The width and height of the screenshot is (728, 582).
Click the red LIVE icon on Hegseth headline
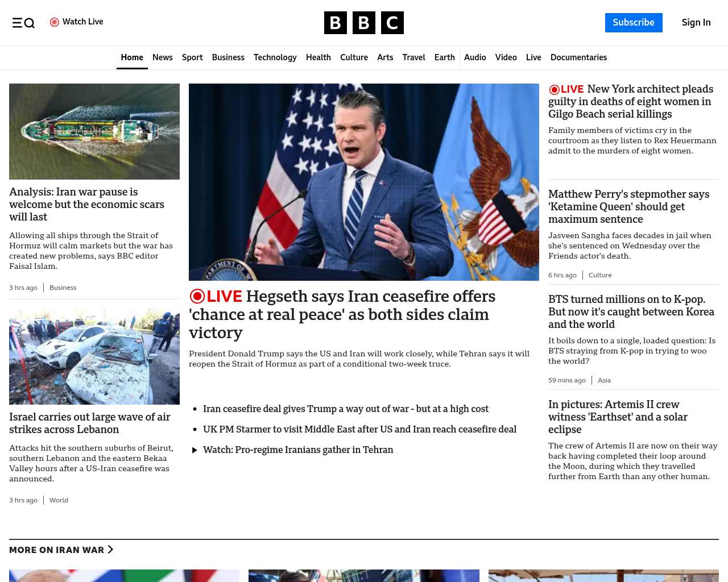(x=197, y=297)
